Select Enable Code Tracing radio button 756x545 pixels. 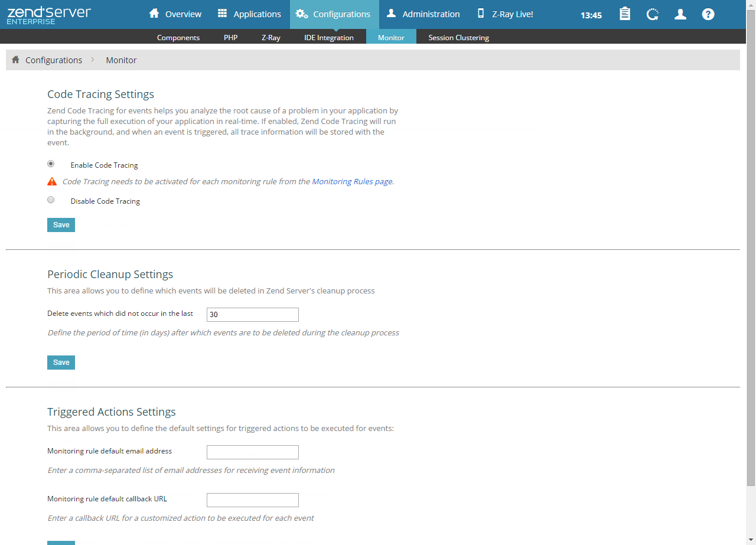click(51, 164)
